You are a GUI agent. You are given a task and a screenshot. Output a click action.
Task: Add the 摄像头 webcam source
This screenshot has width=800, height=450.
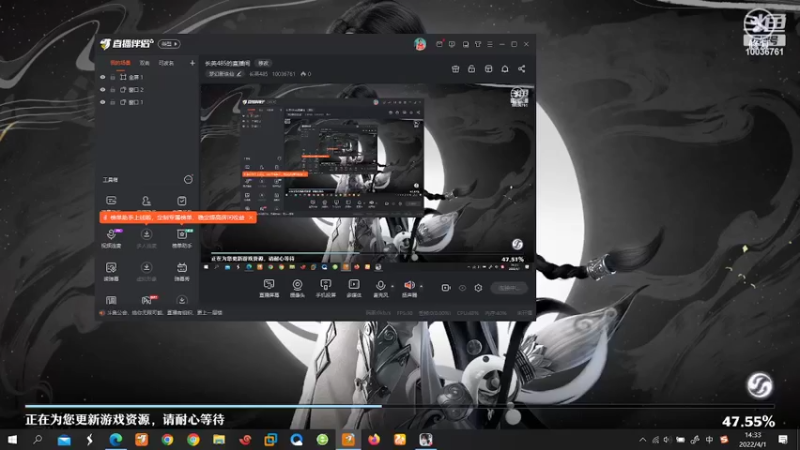click(x=297, y=288)
